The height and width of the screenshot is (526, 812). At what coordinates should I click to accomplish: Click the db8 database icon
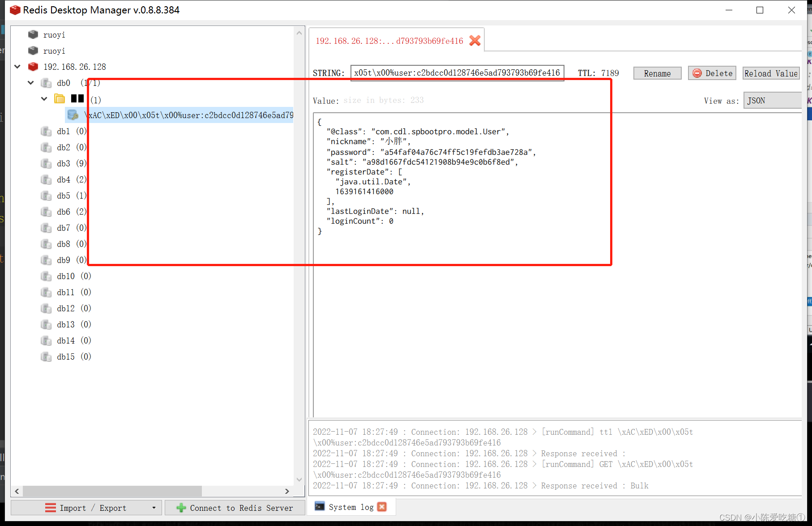[46, 244]
